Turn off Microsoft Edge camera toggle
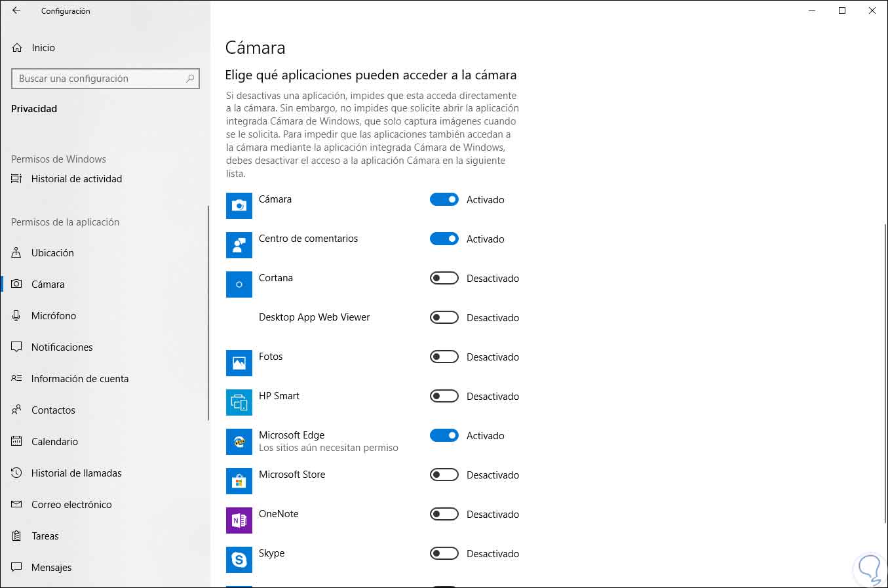Image resolution: width=888 pixels, height=588 pixels. click(x=444, y=436)
